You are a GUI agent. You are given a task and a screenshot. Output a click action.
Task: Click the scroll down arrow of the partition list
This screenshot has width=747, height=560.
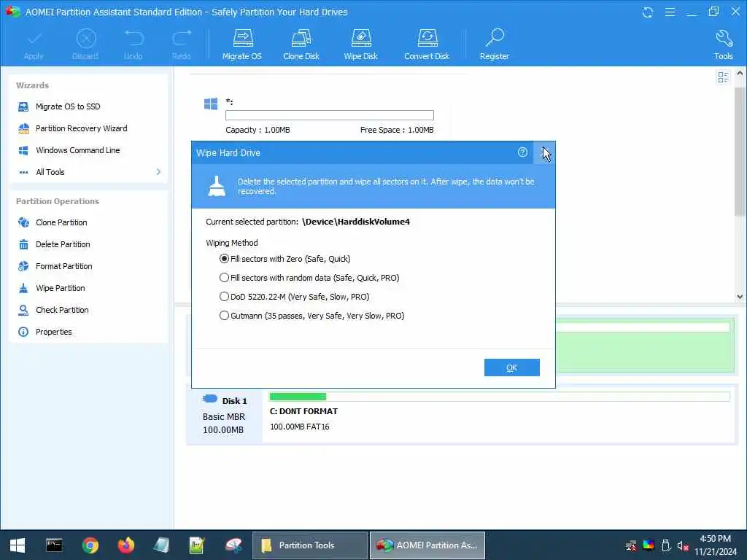pyautogui.click(x=740, y=296)
